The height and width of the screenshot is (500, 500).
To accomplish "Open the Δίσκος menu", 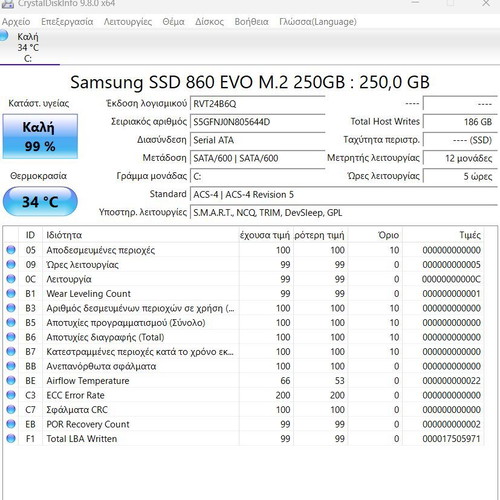I will click(x=209, y=22).
